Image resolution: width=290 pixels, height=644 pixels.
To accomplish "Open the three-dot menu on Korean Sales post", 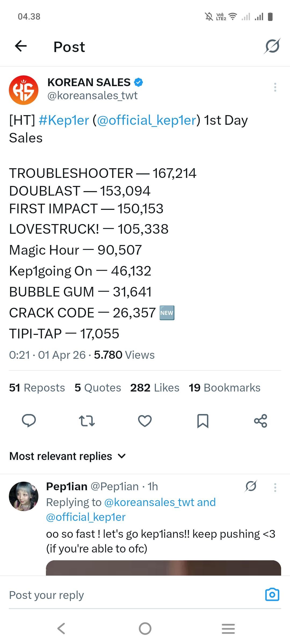I will click(x=275, y=87).
